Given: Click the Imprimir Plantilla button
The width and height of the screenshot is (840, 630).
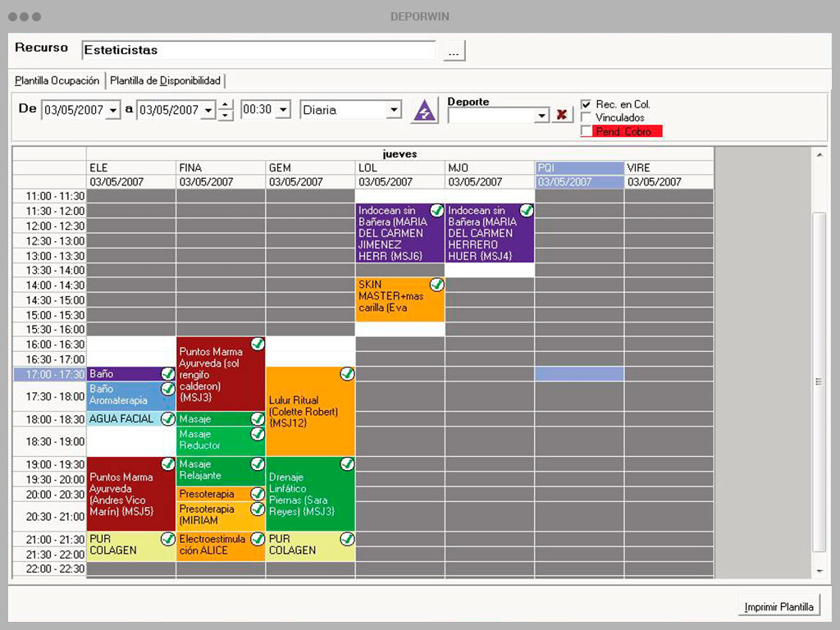Looking at the screenshot, I should [x=779, y=607].
